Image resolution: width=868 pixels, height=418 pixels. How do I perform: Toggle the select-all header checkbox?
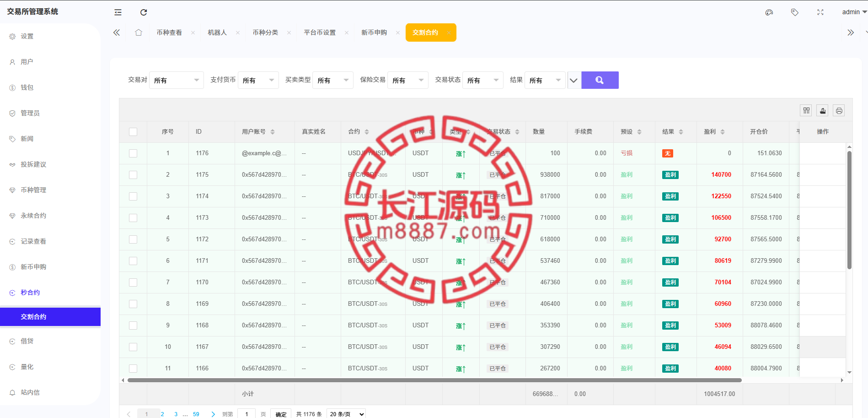[x=133, y=132]
